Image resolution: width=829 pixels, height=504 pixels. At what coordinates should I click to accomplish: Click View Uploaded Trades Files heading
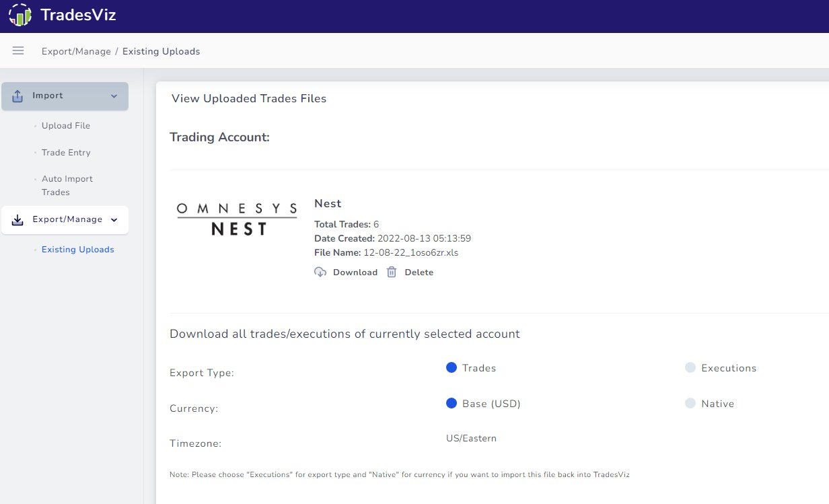tap(249, 99)
